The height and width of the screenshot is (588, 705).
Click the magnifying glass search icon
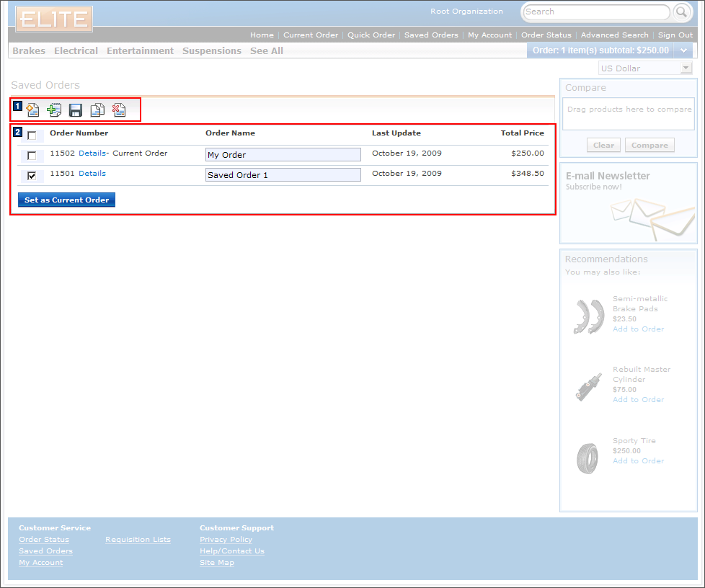pos(681,12)
